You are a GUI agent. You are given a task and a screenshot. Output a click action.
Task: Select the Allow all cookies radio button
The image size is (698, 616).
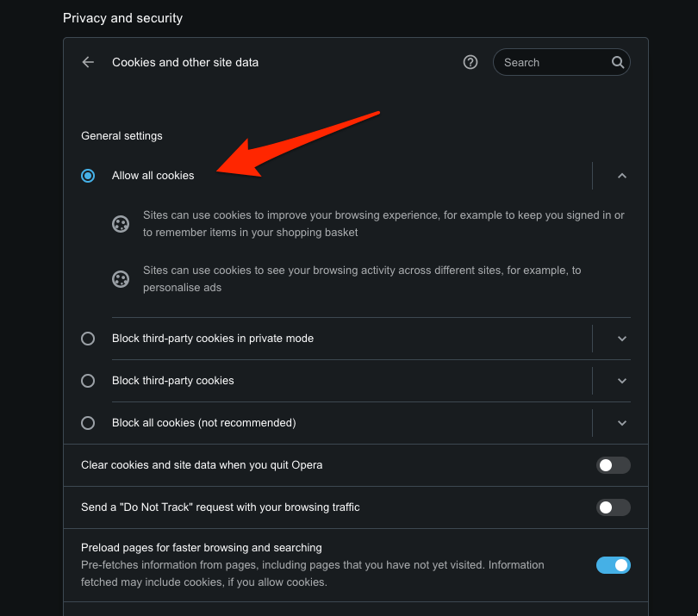click(88, 176)
